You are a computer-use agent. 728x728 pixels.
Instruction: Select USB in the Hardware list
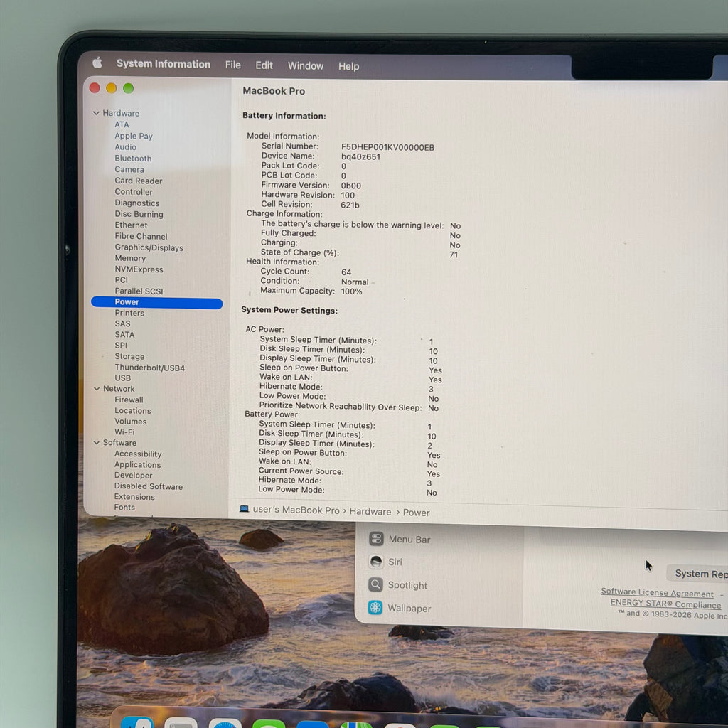coord(122,378)
